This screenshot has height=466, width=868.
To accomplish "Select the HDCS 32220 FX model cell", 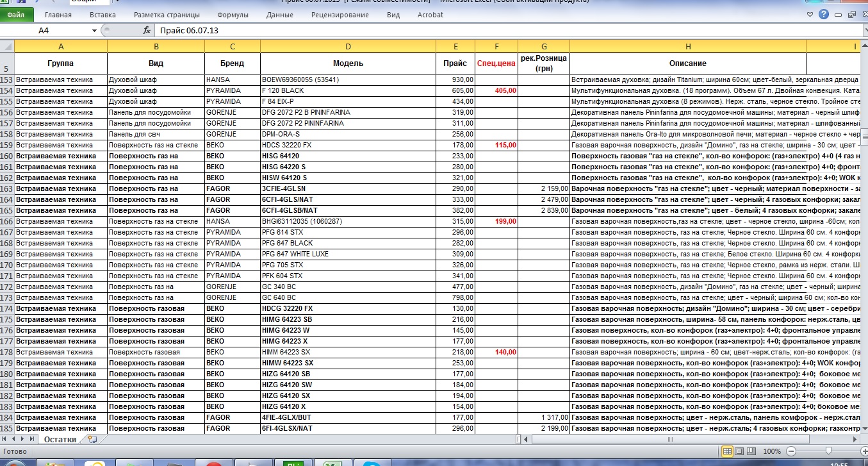I will coord(348,145).
